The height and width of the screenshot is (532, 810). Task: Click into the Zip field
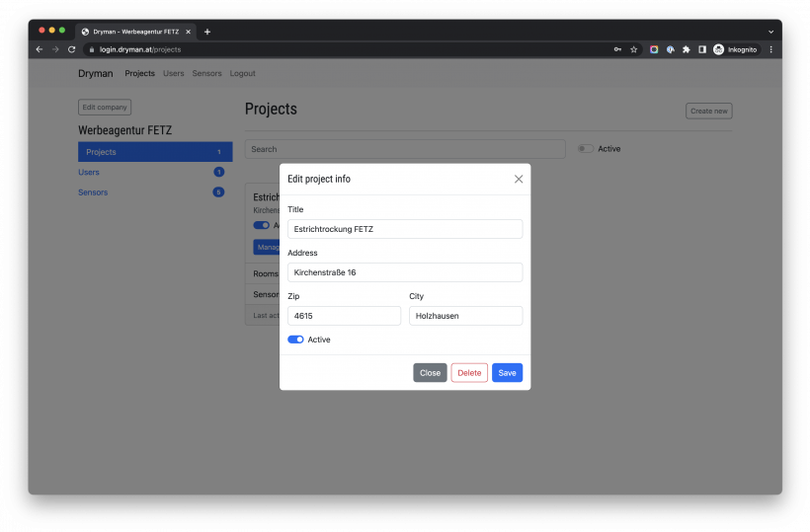[x=344, y=316]
